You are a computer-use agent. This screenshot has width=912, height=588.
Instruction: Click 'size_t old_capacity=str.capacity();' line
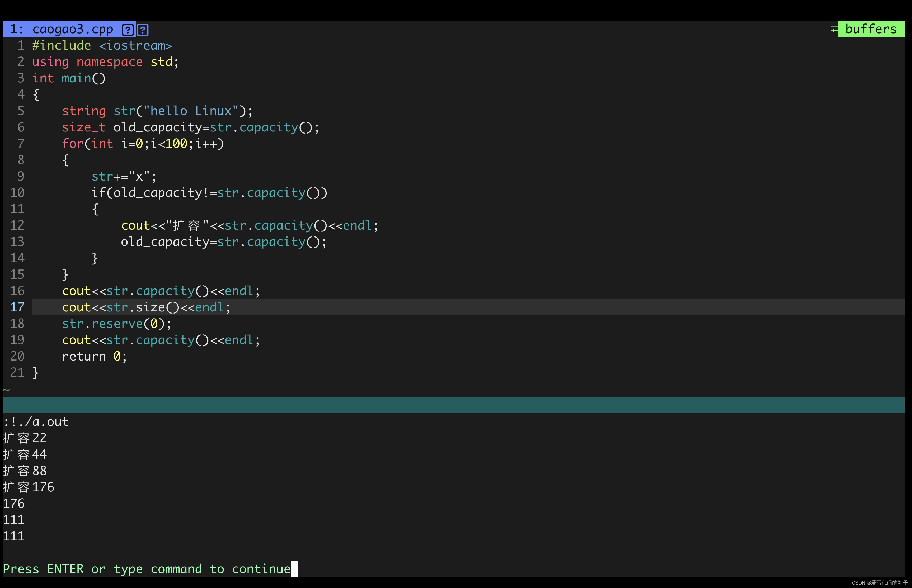tap(190, 127)
